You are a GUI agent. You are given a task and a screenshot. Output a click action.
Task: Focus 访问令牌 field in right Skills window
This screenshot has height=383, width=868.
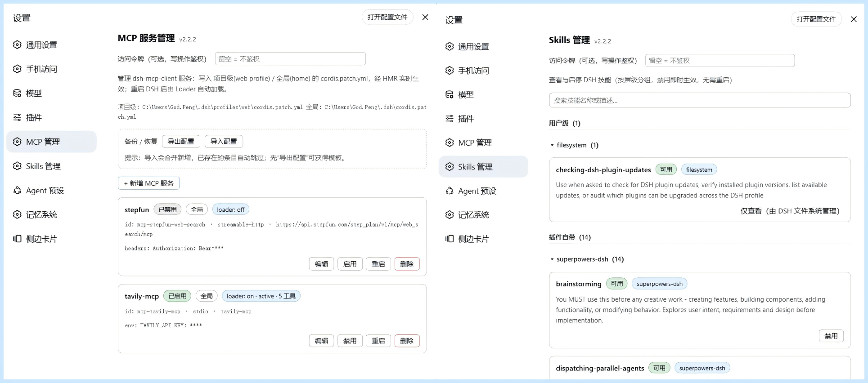720,61
